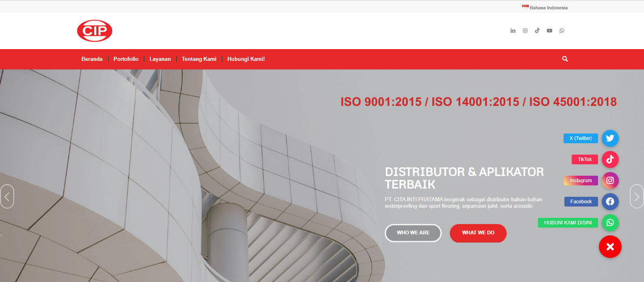Screen dimensions: 644x282
Task: Open the WhatsApp icon in header
Action: coord(562,31)
